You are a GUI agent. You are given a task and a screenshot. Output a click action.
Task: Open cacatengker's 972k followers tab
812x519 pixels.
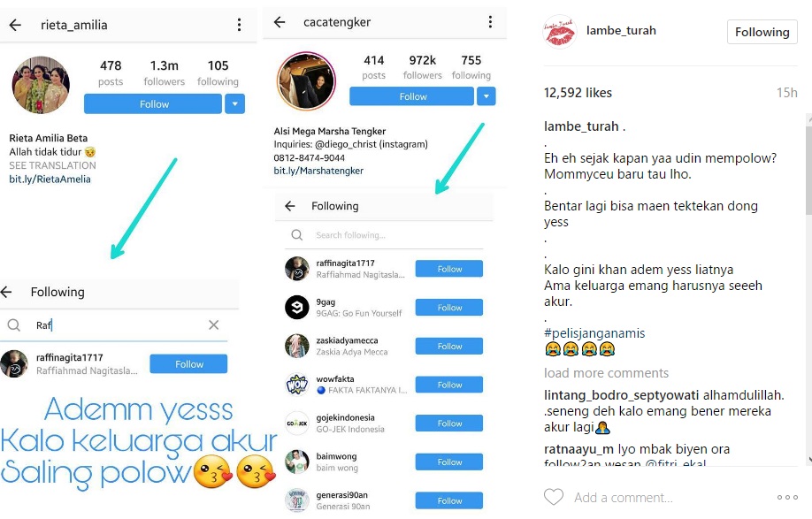423,67
